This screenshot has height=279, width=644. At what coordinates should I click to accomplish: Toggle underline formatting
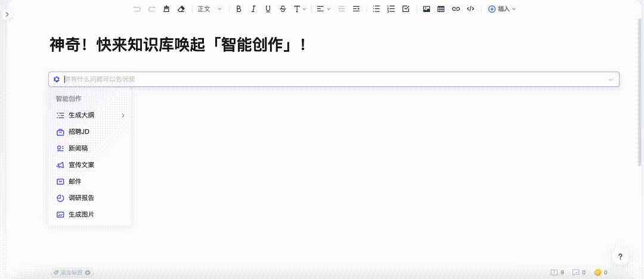[x=268, y=8]
